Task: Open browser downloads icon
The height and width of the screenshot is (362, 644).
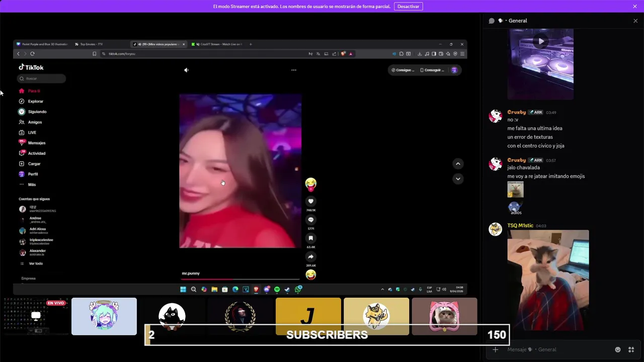Action: pos(420,54)
